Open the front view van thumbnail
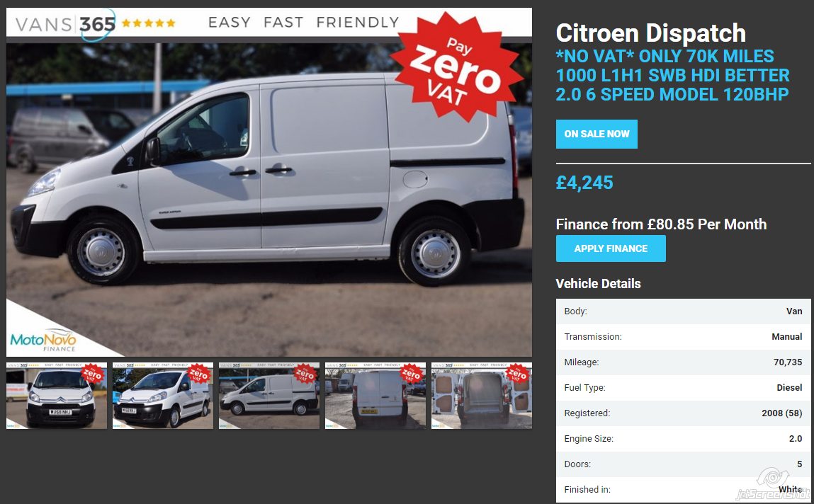The image size is (814, 504). (57, 396)
